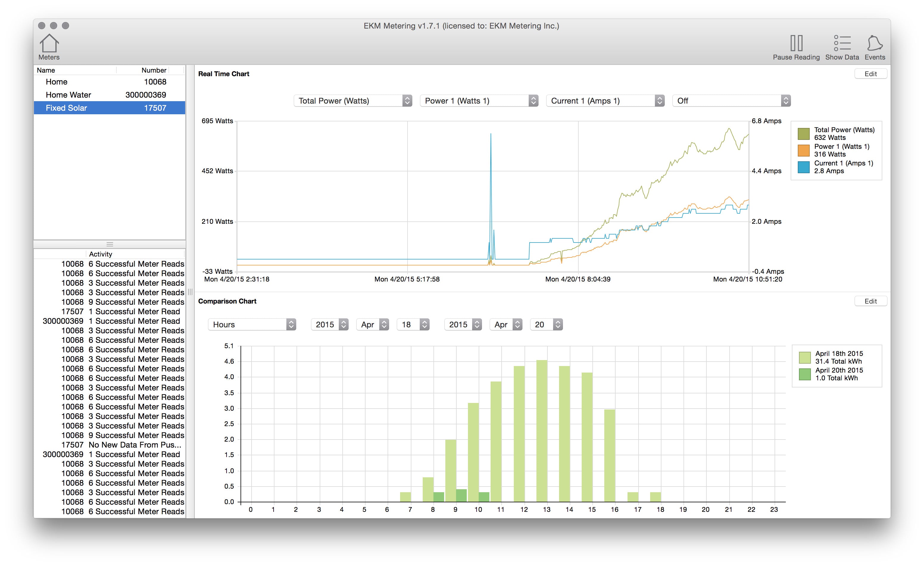Change the start day 18 stepper
This screenshot has height=566, width=924.
click(x=424, y=325)
